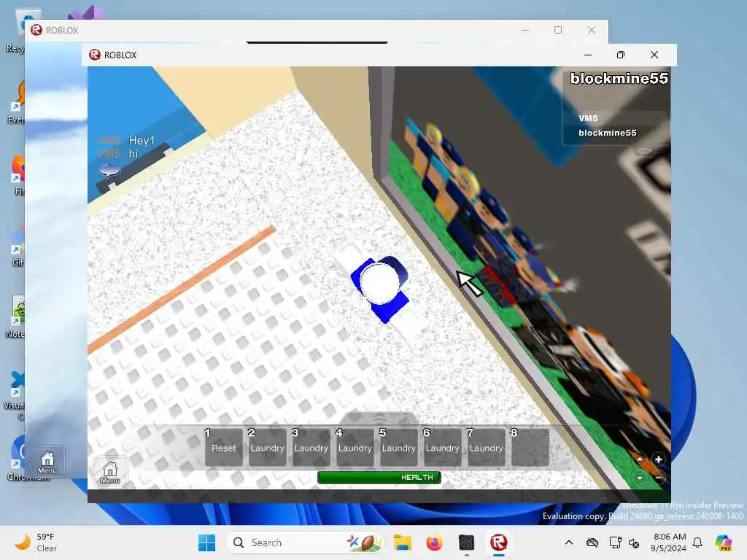Viewport: 747px width, 560px height.
Task: Open Firefox from the taskbar
Action: point(434,542)
